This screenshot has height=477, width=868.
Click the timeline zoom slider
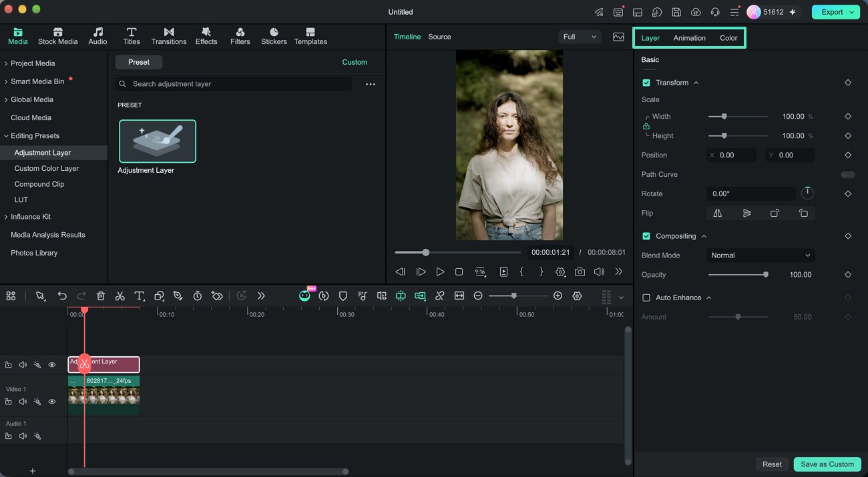click(x=519, y=296)
